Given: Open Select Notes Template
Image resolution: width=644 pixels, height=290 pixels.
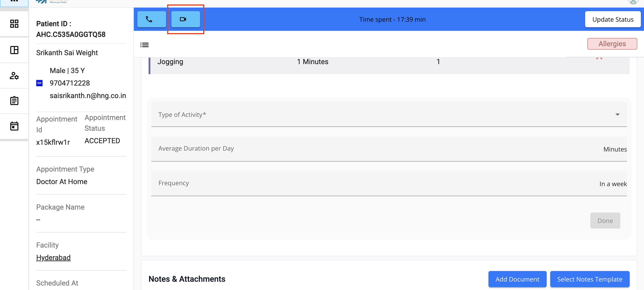Looking at the screenshot, I should 589,279.
